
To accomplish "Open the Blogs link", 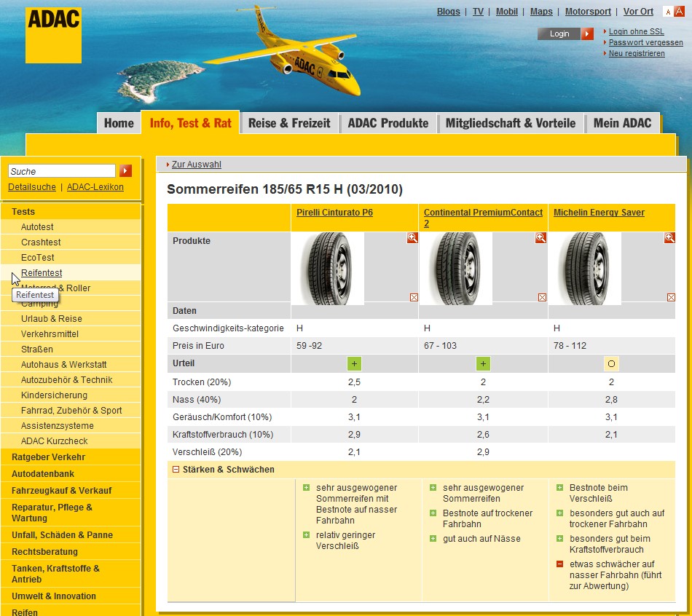I will pyautogui.click(x=449, y=12).
